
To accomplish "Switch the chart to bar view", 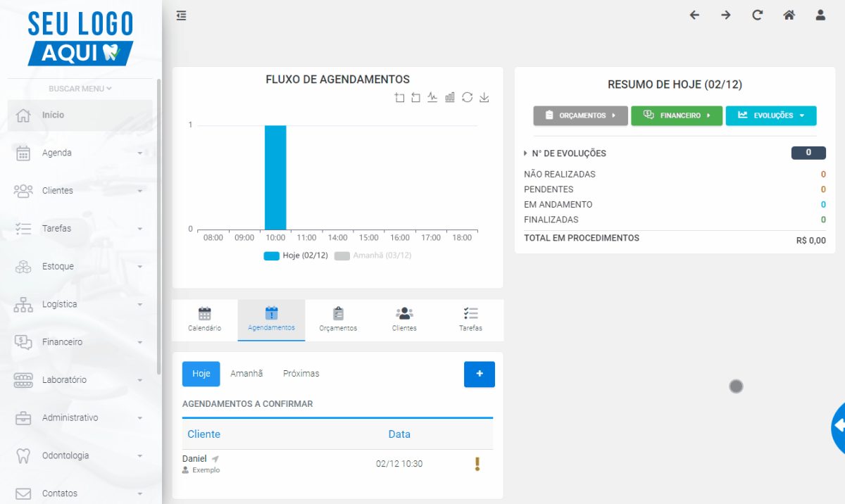I will point(450,98).
